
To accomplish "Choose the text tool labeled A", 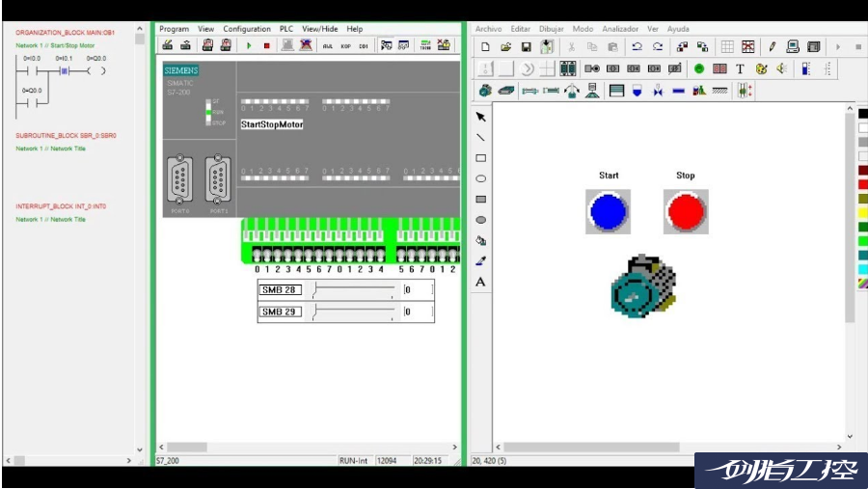I will click(481, 283).
